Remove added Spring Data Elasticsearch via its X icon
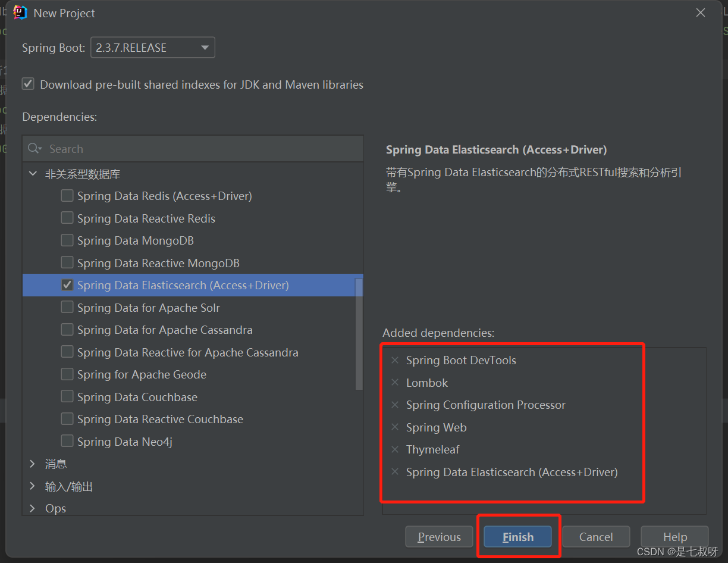The width and height of the screenshot is (728, 563). click(395, 472)
